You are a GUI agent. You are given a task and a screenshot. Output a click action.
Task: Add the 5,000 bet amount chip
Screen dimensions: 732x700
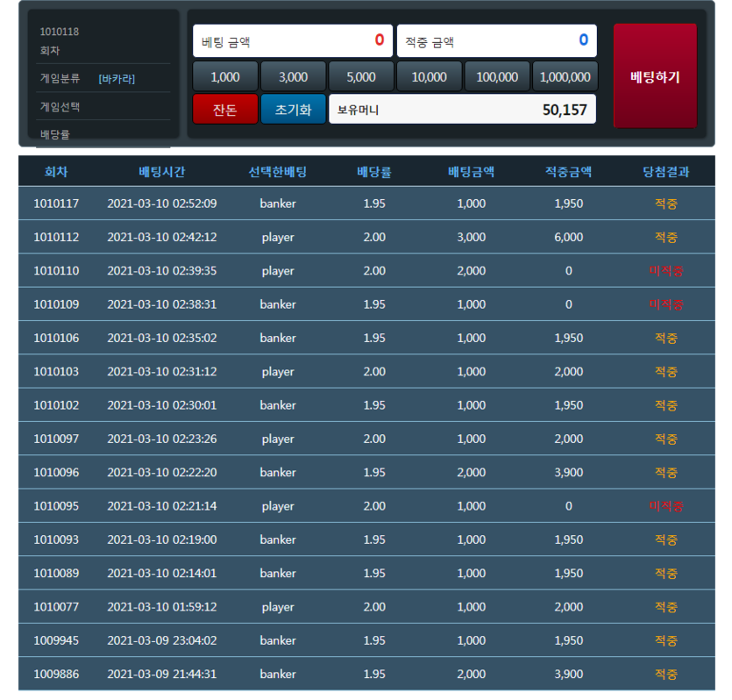[361, 76]
